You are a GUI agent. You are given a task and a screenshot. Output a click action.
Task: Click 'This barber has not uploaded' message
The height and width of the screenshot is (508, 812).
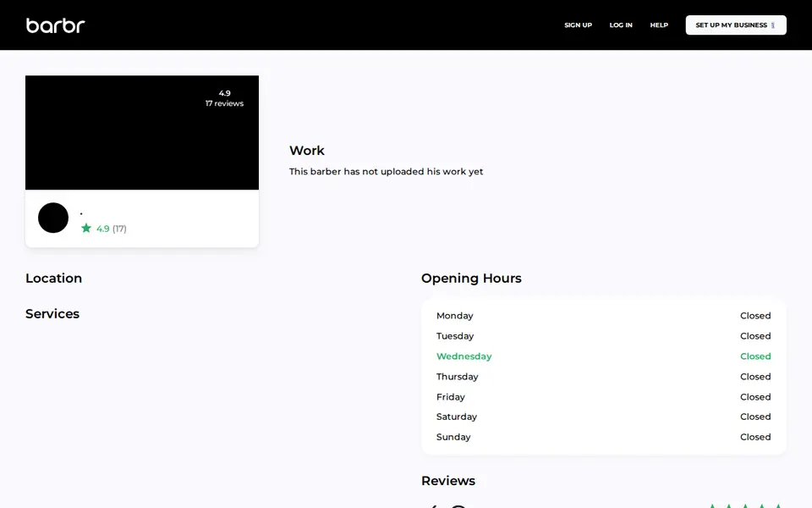[x=386, y=172]
